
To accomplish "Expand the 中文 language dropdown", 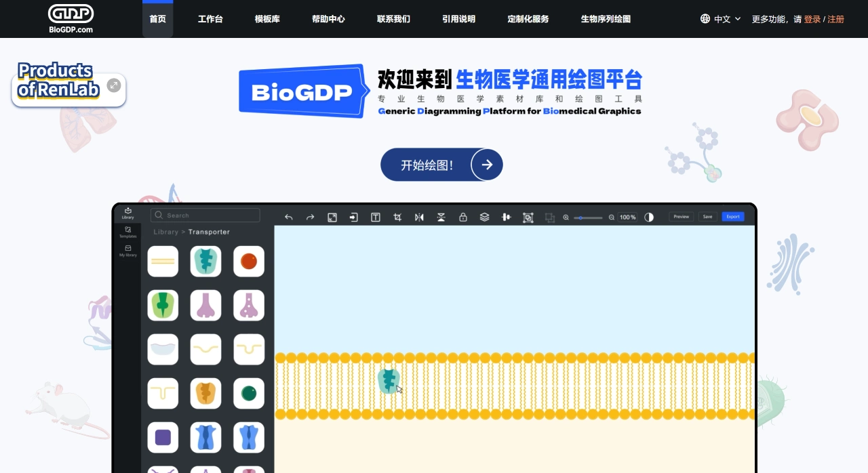I will click(727, 19).
